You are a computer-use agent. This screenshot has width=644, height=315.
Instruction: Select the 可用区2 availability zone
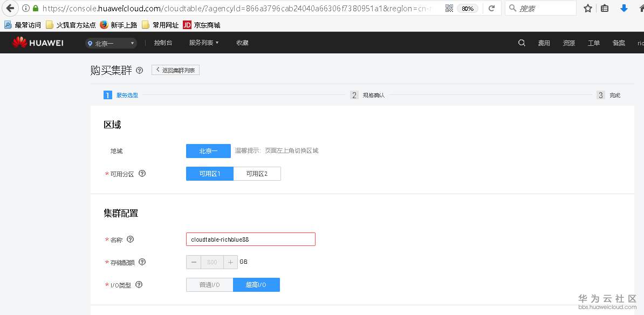tap(257, 173)
